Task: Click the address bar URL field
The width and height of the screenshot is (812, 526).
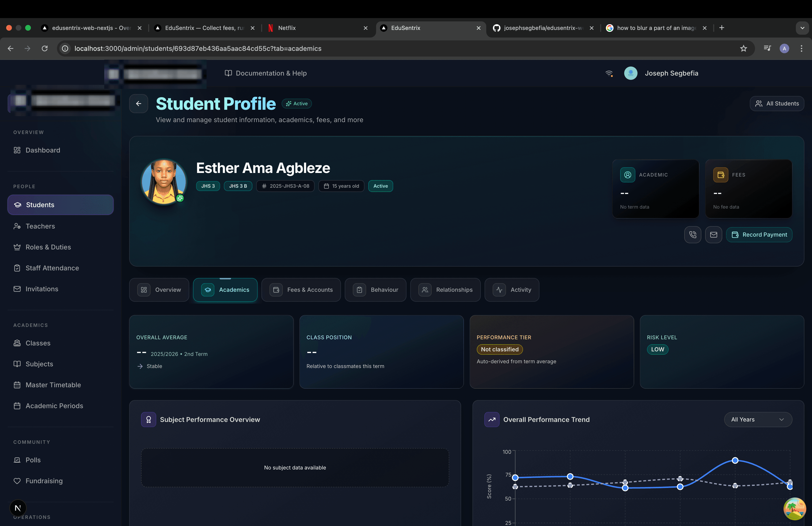Action: click(x=198, y=48)
